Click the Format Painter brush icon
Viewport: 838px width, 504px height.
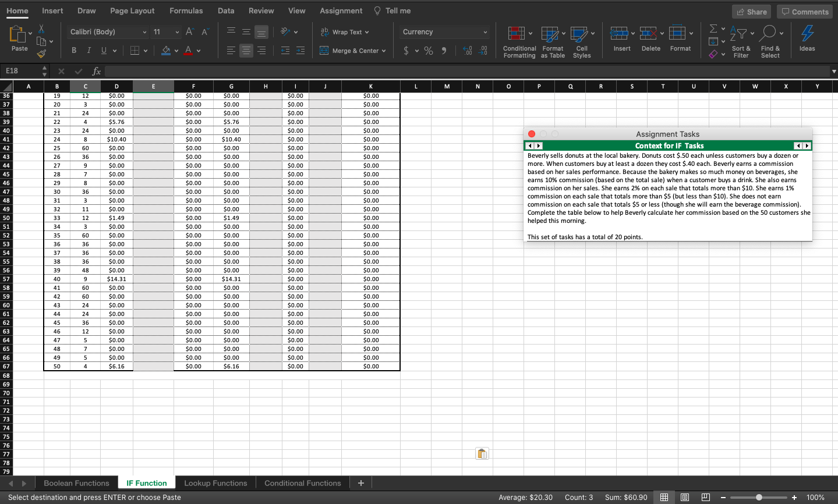[x=41, y=54]
